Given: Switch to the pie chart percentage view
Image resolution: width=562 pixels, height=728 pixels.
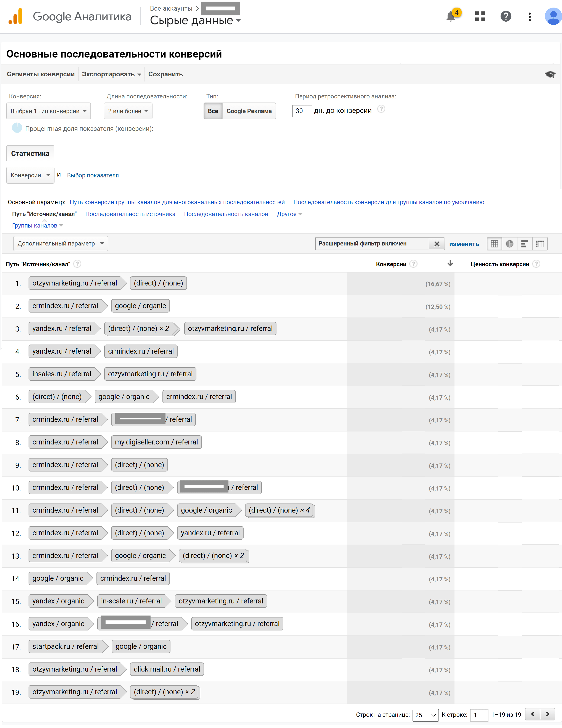Looking at the screenshot, I should pyautogui.click(x=509, y=244).
